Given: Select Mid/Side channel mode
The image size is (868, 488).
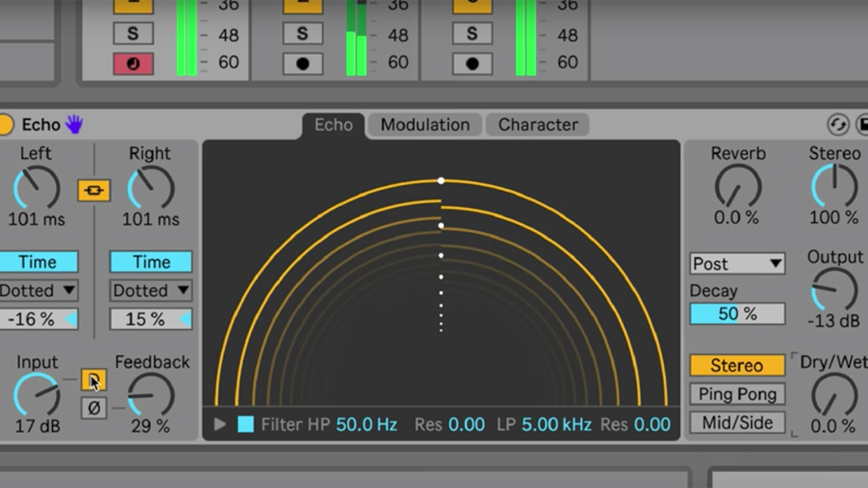Looking at the screenshot, I should [x=736, y=422].
